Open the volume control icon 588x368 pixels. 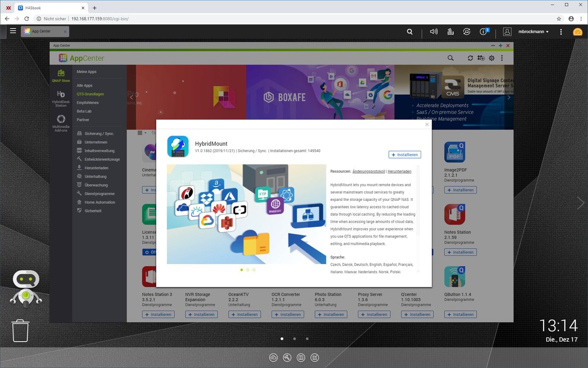(434, 32)
